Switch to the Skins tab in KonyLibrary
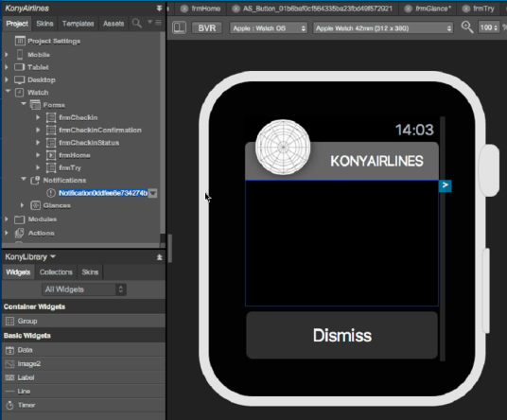 90,272
